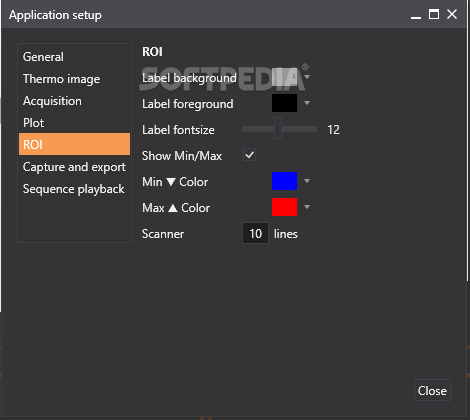
Task: Close the window with the X icon
Action: [x=452, y=14]
